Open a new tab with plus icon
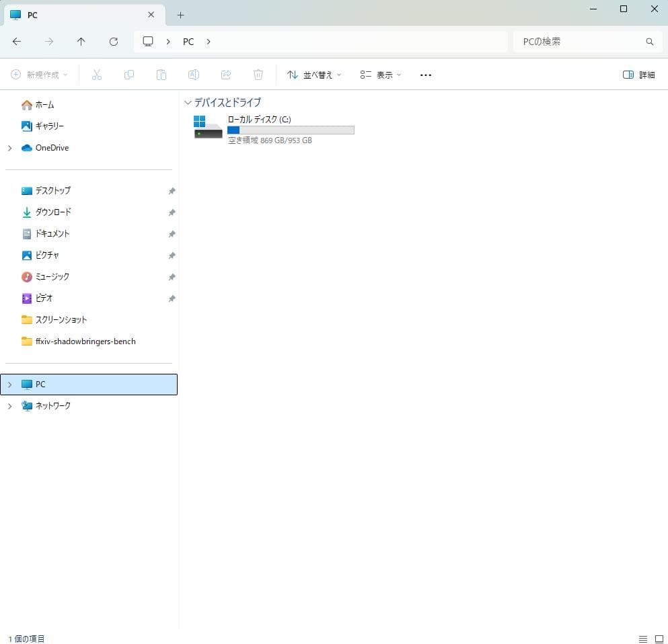 coord(180,15)
